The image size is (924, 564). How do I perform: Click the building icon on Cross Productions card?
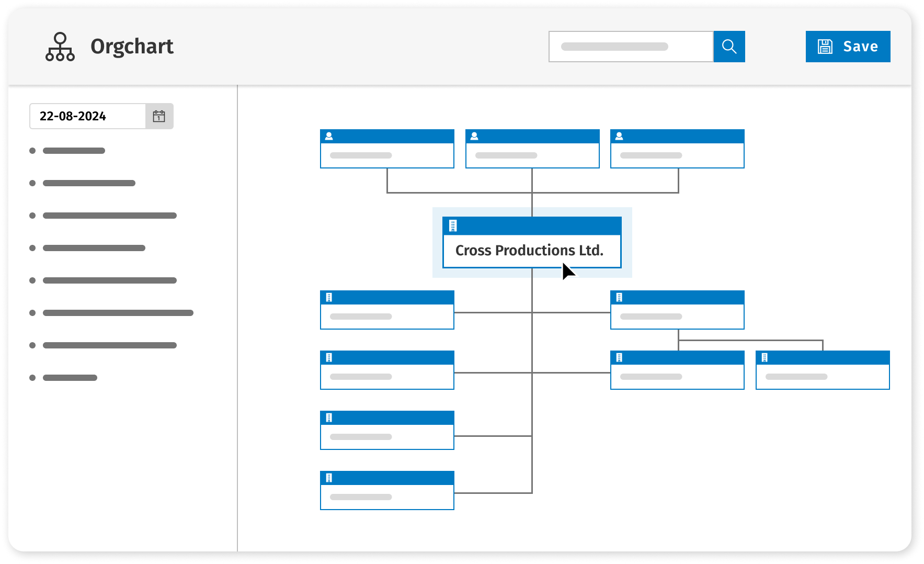(453, 226)
